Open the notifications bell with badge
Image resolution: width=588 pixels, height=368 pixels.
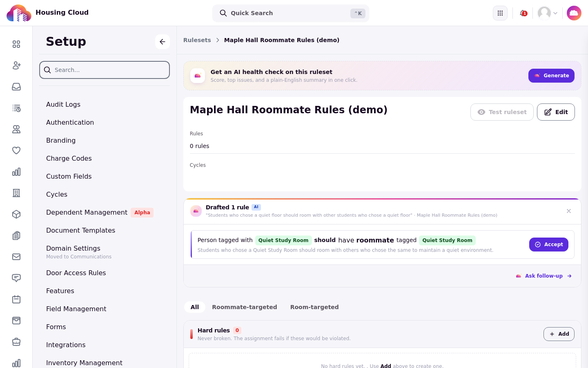(x=523, y=13)
